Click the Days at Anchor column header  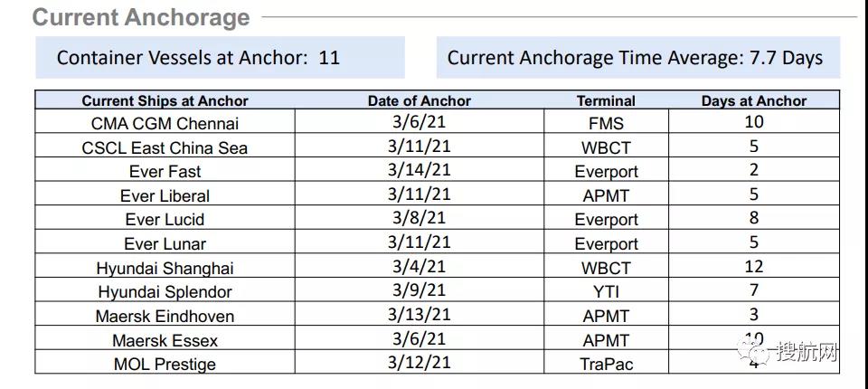[x=754, y=101]
